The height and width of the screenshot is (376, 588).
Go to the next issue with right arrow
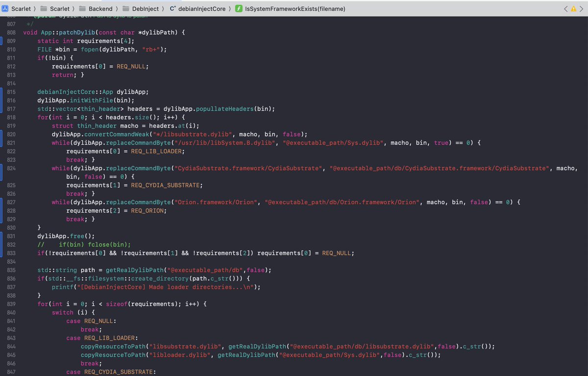(581, 9)
